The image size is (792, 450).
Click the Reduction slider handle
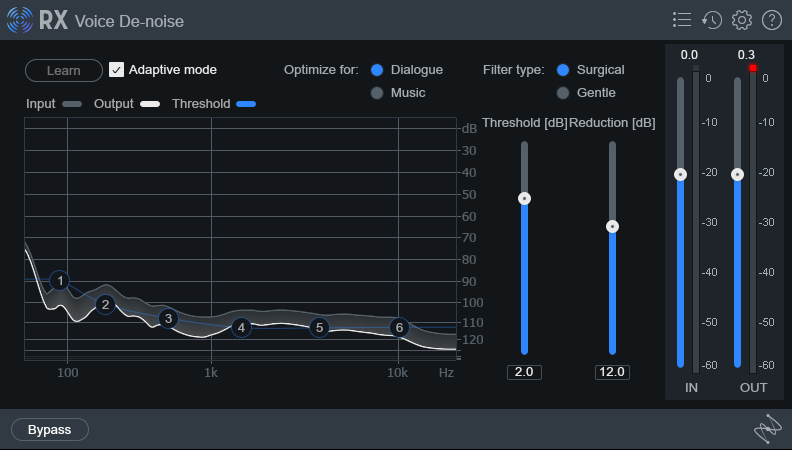612,226
